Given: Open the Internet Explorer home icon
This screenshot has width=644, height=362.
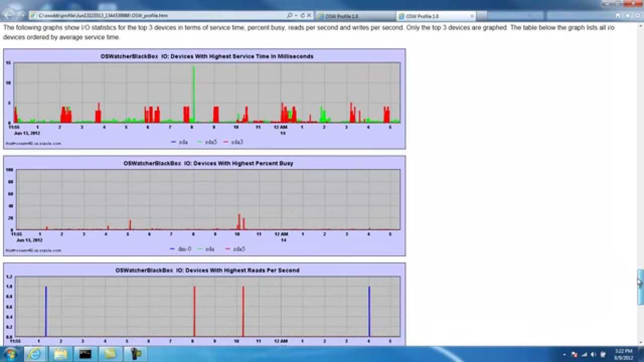Looking at the screenshot, I should click(x=618, y=16).
